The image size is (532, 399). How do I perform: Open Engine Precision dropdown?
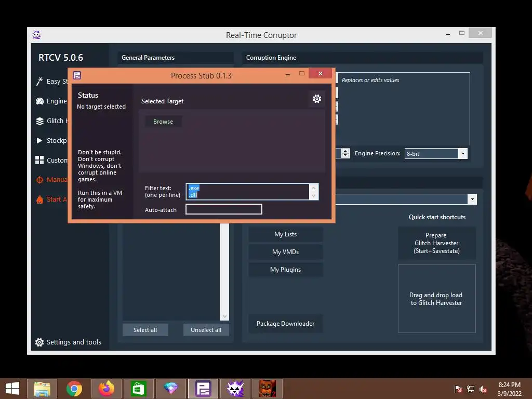[463, 153]
